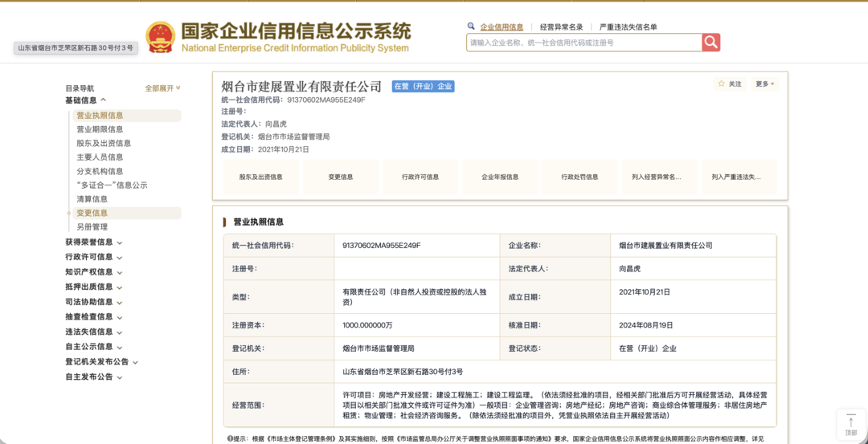The width and height of the screenshot is (868, 444).
Task: Click the 营业执照信息 section heading
Action: tap(259, 222)
